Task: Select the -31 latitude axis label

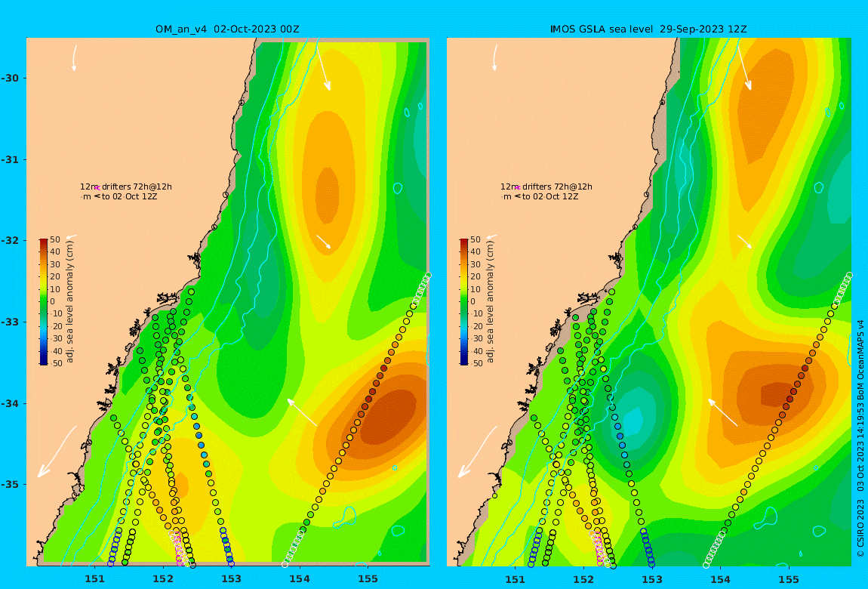Action: 9,159
